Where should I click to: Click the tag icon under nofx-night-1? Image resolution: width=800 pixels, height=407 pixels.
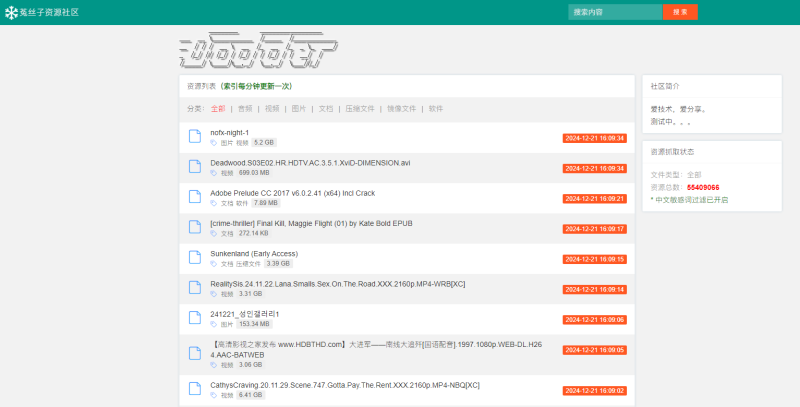[214, 143]
